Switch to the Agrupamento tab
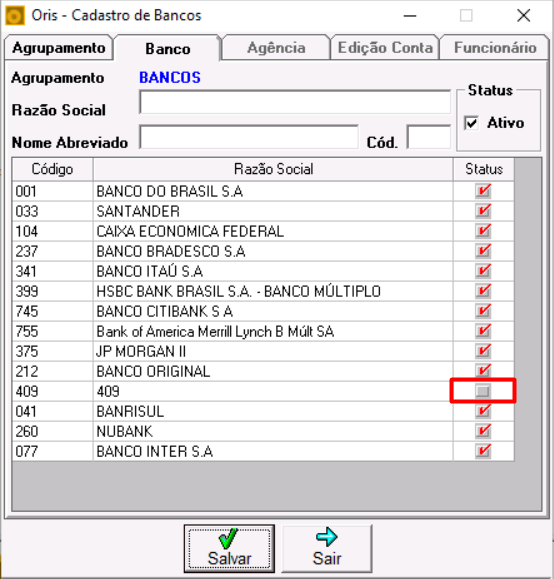 [58, 48]
